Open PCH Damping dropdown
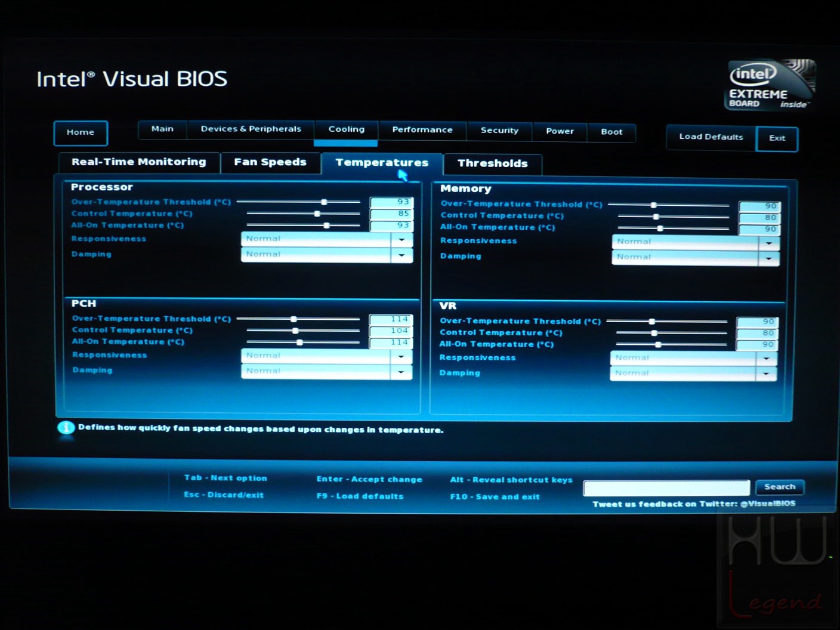Viewport: 840px width, 630px height. pos(326,372)
